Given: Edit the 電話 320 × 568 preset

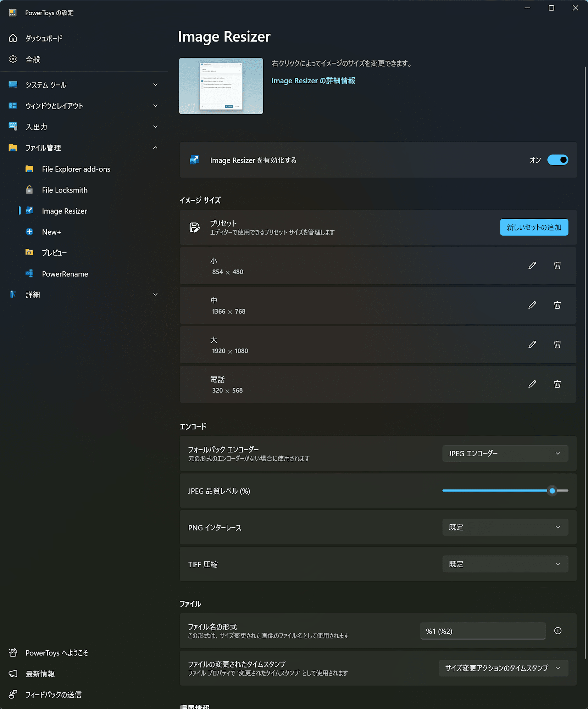Looking at the screenshot, I should (x=532, y=384).
